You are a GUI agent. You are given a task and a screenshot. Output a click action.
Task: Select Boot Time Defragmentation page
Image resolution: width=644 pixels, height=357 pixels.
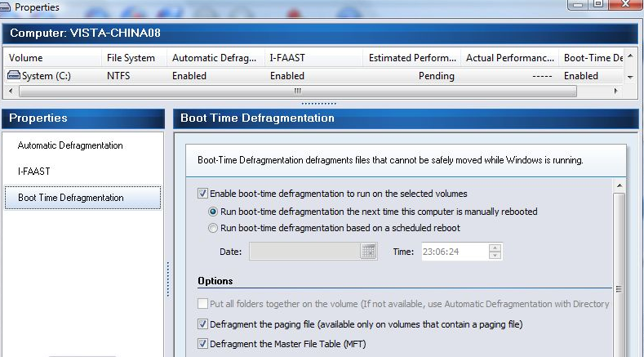pyautogui.click(x=82, y=198)
